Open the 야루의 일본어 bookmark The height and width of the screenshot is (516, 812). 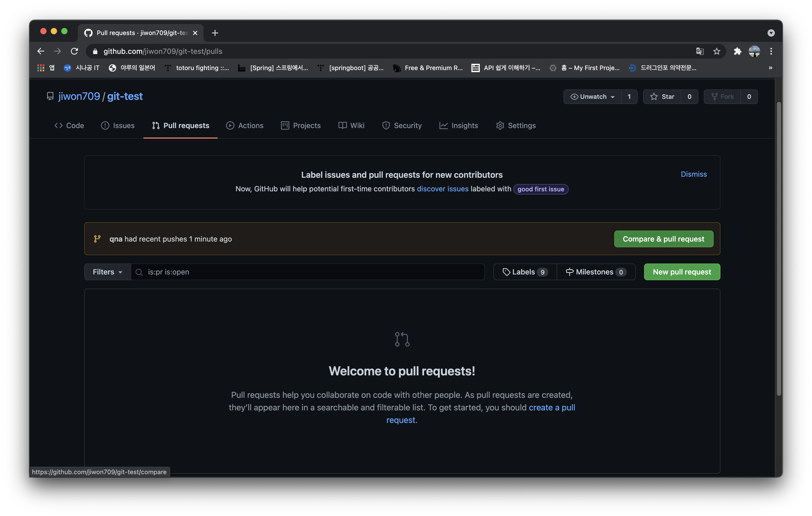tap(132, 68)
